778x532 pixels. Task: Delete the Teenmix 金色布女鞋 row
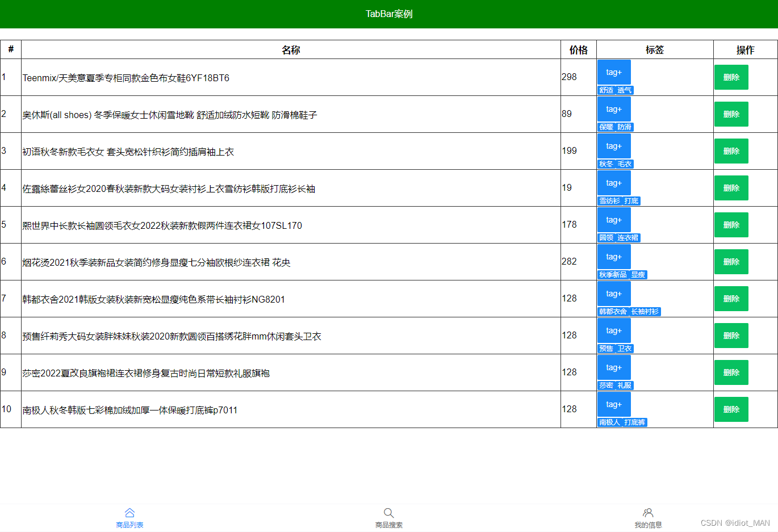[731, 77]
